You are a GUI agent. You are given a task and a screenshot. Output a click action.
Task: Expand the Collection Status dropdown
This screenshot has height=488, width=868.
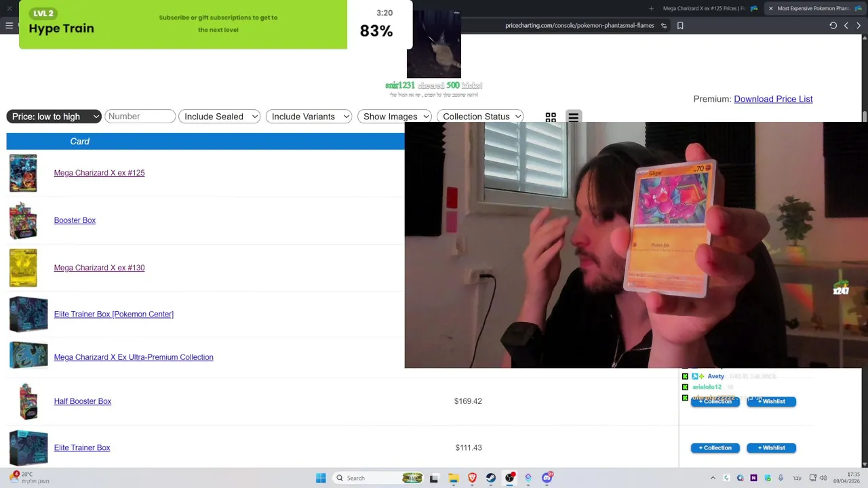point(480,117)
